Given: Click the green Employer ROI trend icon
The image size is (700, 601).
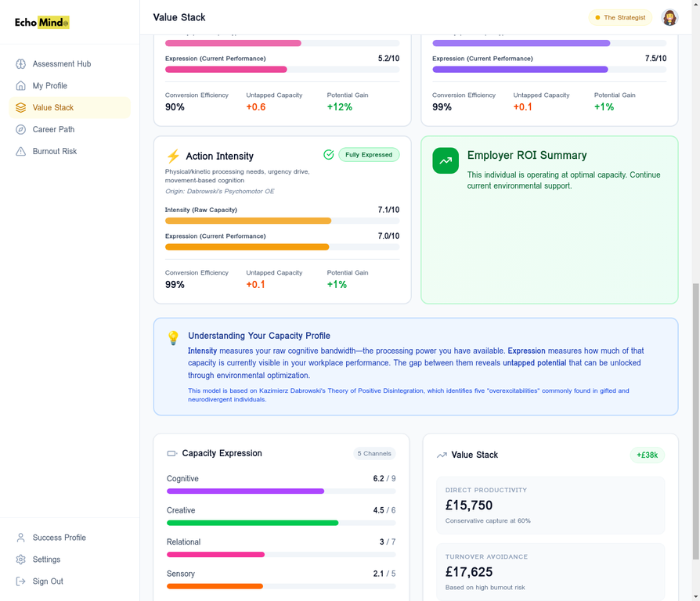Looking at the screenshot, I should pos(446,160).
